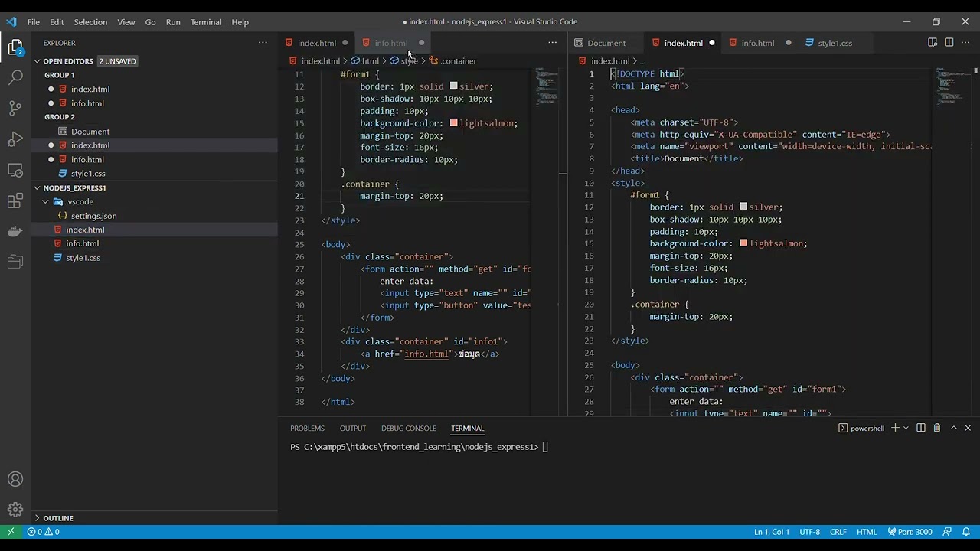Click the VS Code logo icon in the title bar

tap(11, 21)
